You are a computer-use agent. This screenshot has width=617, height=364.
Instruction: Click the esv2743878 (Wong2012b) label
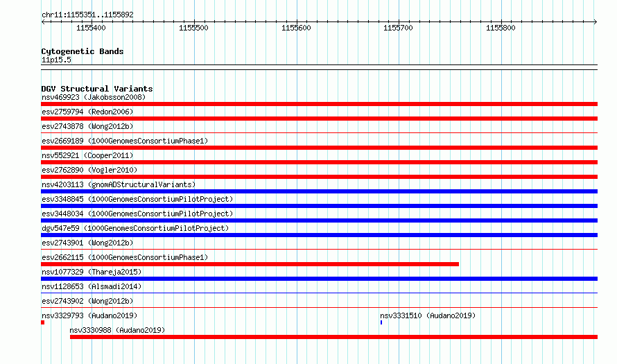pos(87,126)
